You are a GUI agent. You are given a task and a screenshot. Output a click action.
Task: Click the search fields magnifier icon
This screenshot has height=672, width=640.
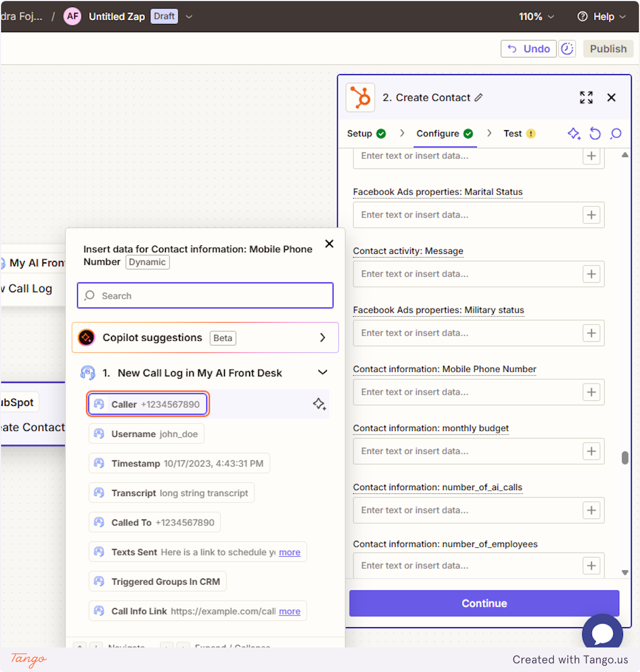pyautogui.click(x=616, y=133)
